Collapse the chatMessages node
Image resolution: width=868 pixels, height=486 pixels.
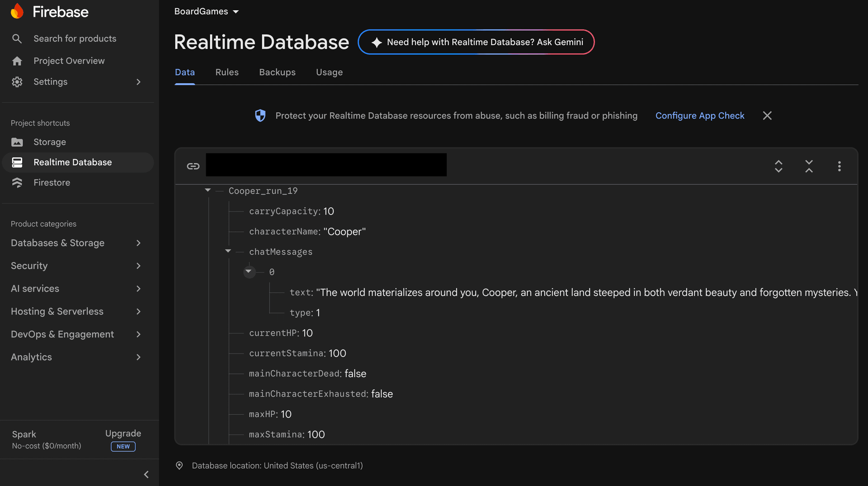(x=228, y=251)
